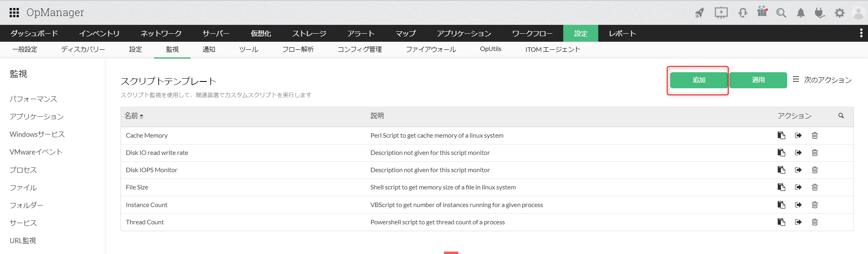
Task: Open the headset support icon
Action: coord(742,13)
